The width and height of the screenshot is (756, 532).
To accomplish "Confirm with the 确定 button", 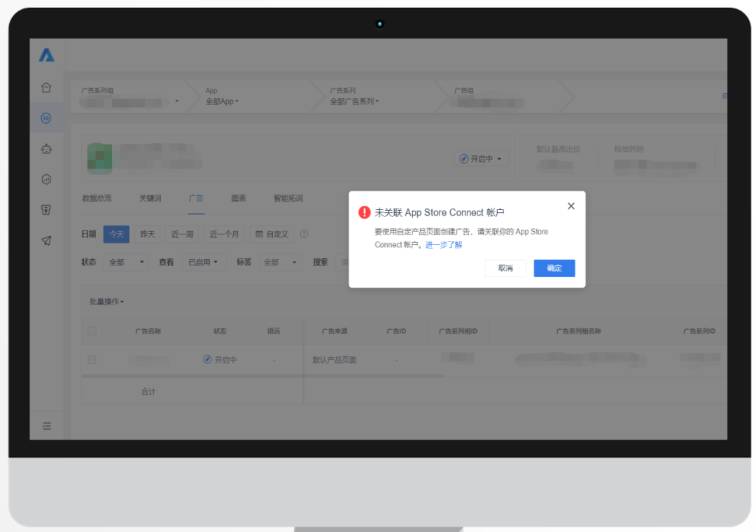I will coord(554,268).
